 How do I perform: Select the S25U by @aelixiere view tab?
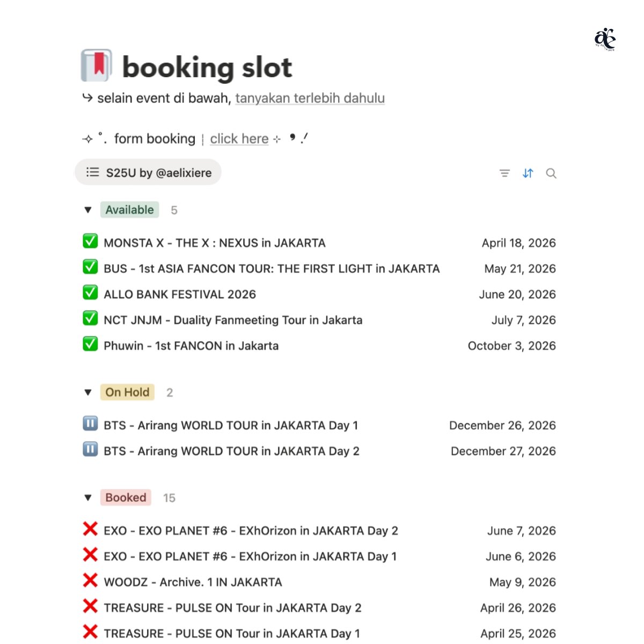point(148,172)
